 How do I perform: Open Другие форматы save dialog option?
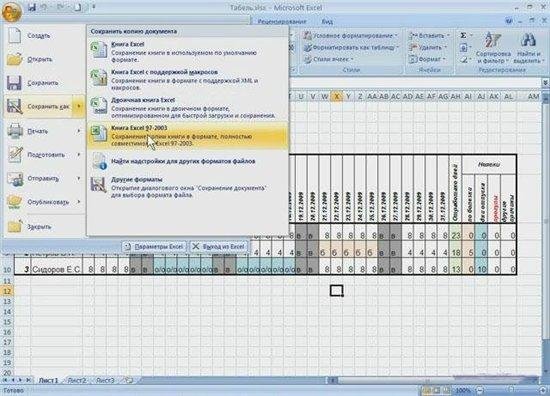188,187
